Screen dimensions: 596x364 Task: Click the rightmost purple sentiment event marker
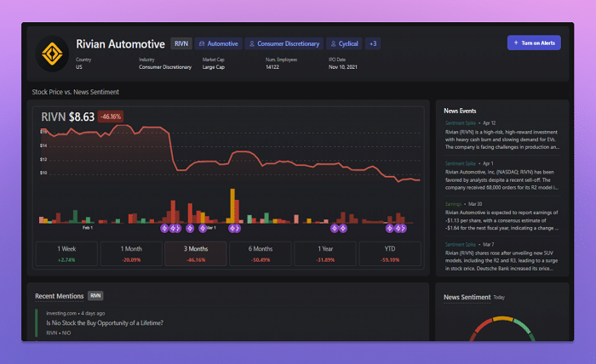(x=403, y=228)
